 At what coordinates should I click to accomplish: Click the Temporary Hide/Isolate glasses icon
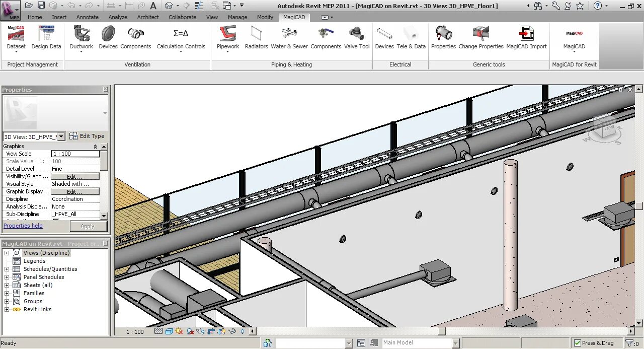[x=232, y=331]
